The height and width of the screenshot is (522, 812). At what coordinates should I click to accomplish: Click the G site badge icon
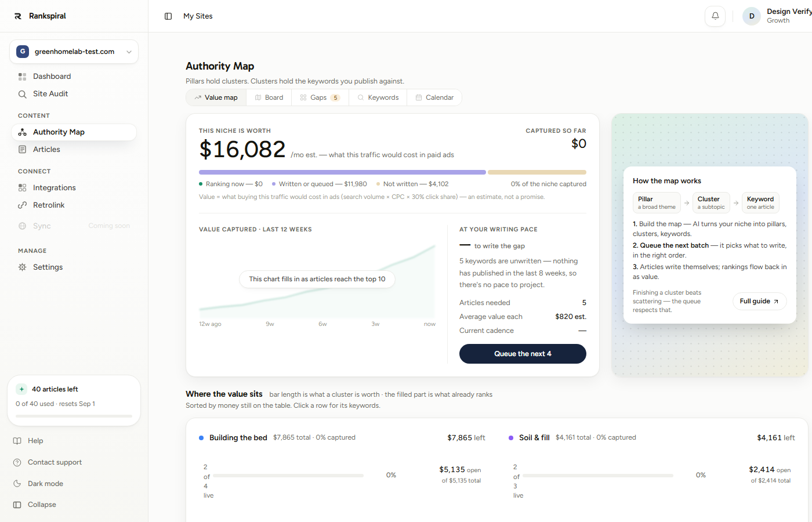click(x=23, y=52)
